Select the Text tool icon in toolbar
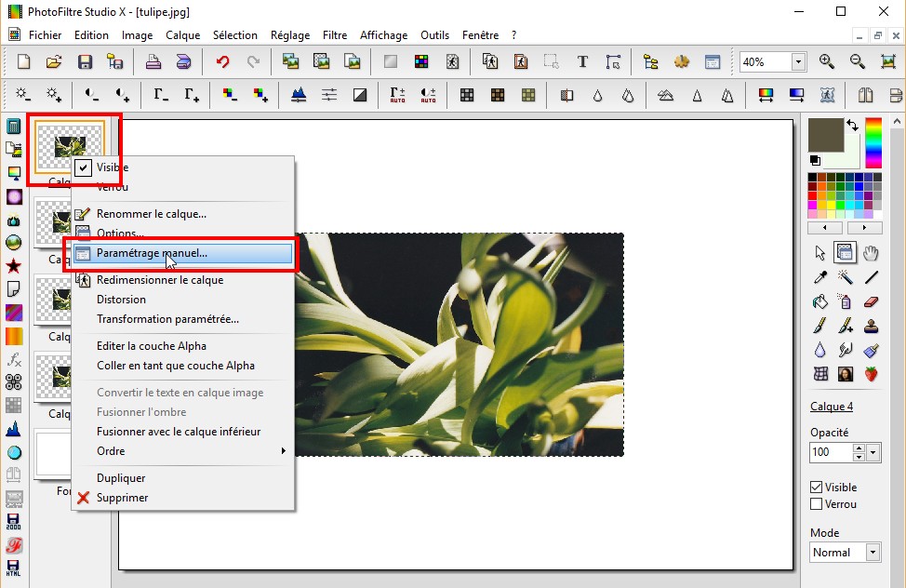906x588 pixels. pyautogui.click(x=582, y=62)
